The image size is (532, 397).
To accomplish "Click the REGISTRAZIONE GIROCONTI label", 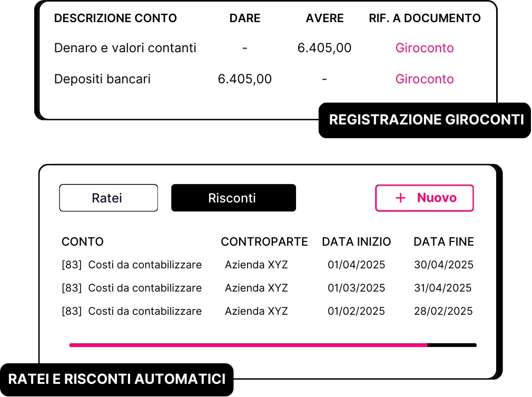I will 427,120.
